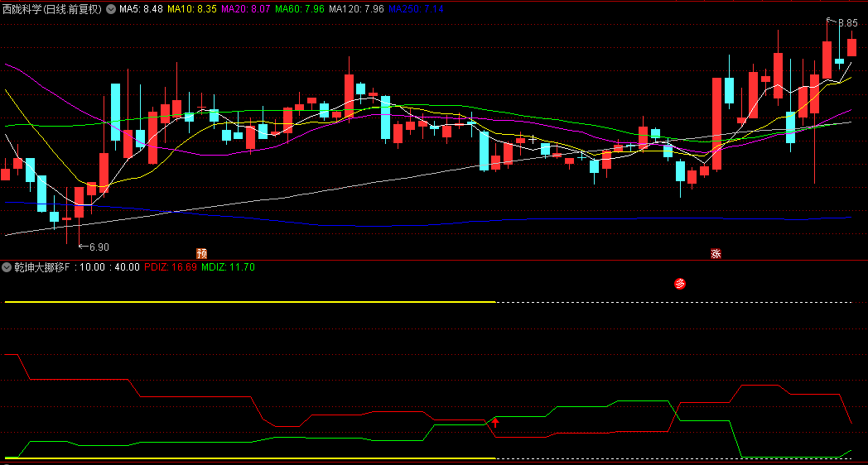This screenshot has height=465, width=868.
Task: Expand the main chart indicator dropdown arrow
Action: point(111,9)
